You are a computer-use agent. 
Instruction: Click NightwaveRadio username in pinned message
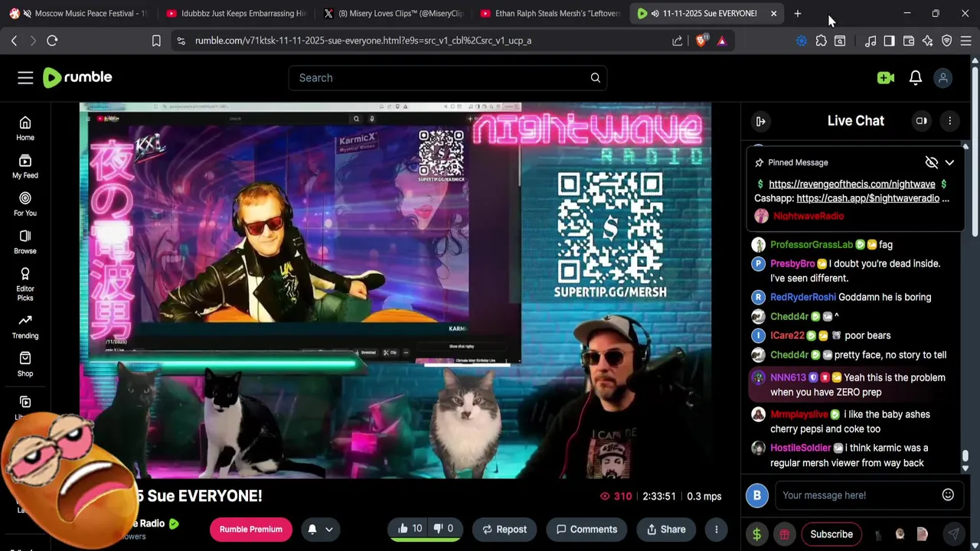tap(808, 216)
